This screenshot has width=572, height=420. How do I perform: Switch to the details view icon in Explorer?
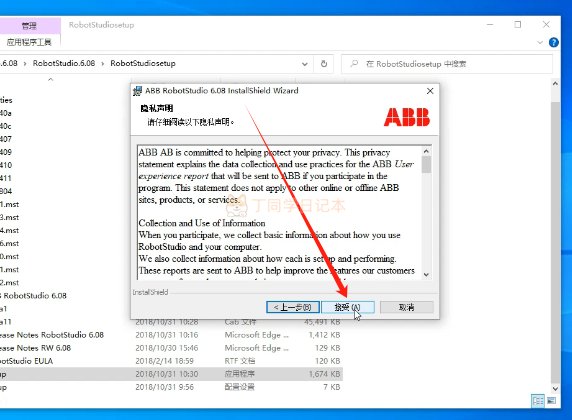pos(538,401)
